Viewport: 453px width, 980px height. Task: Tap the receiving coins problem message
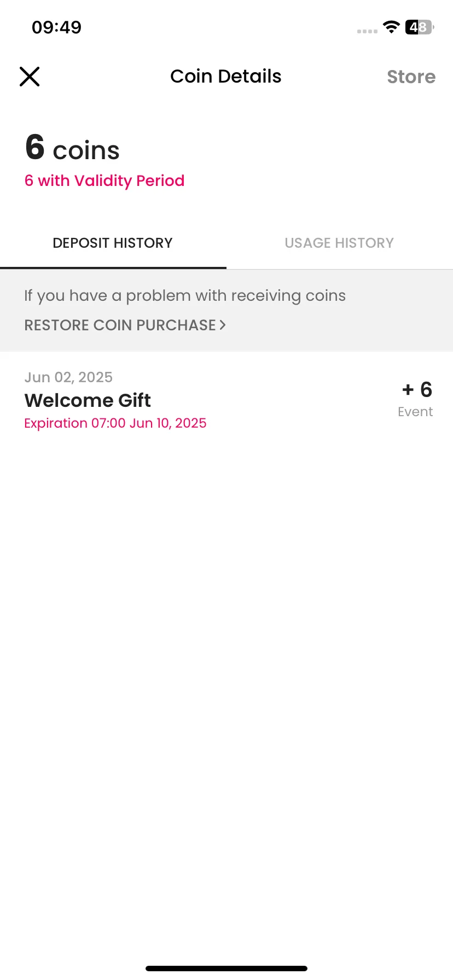click(x=185, y=296)
